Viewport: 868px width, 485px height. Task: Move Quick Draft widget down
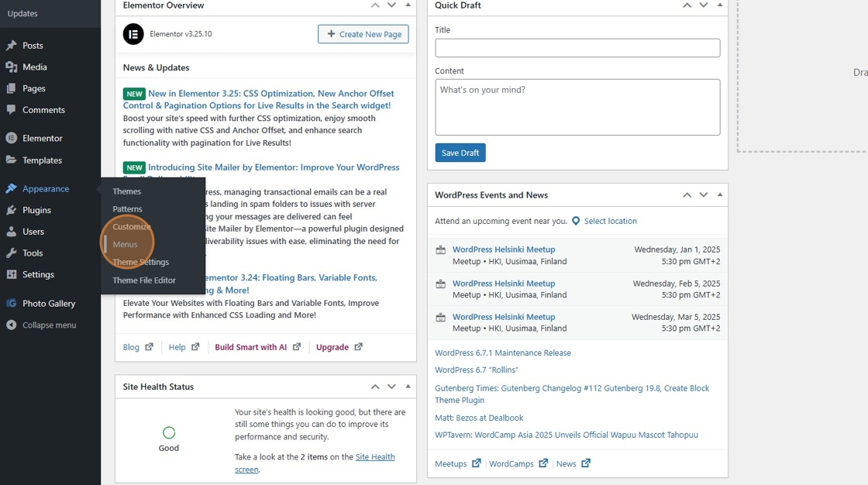click(x=704, y=5)
